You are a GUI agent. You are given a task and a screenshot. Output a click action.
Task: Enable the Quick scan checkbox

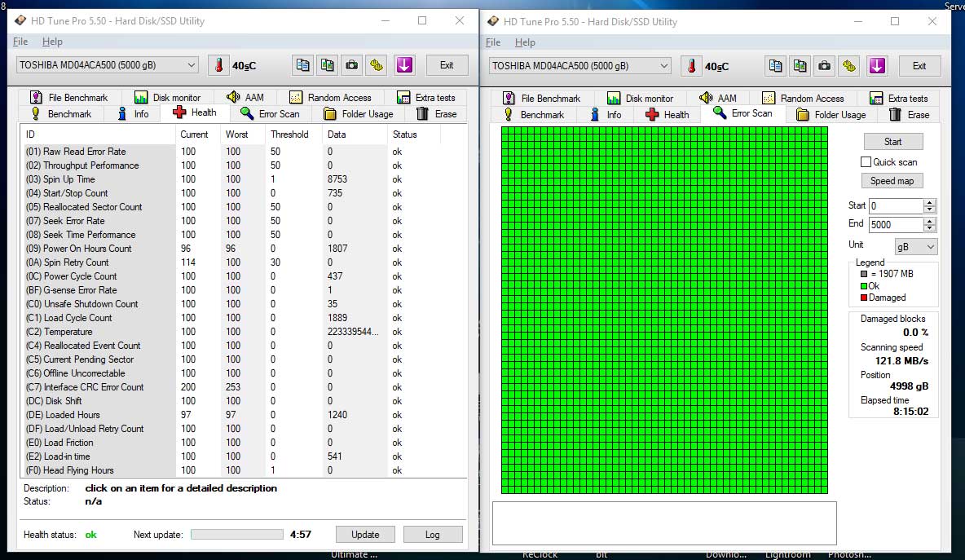(x=866, y=162)
